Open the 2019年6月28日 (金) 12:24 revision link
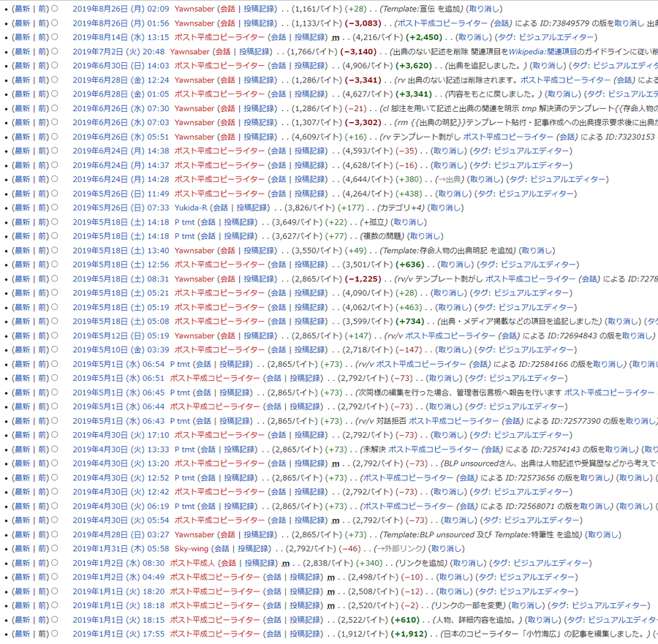Viewport: 658px width, 644px height. coord(121,80)
